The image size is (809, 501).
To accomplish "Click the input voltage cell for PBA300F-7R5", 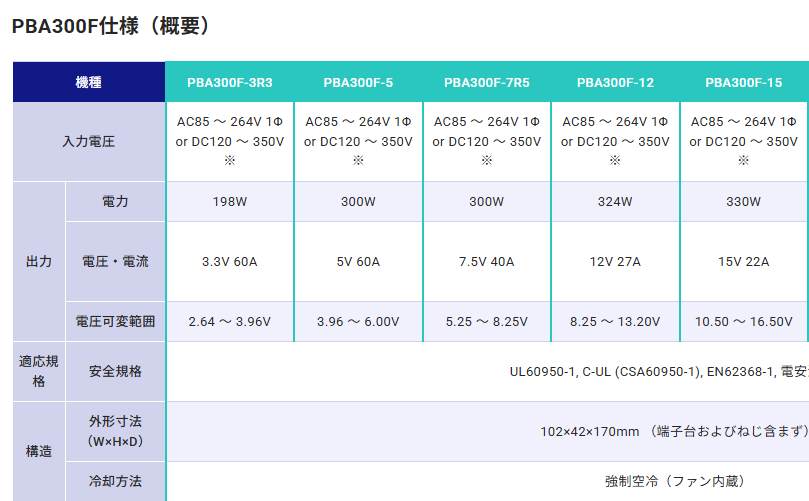I will (487, 141).
